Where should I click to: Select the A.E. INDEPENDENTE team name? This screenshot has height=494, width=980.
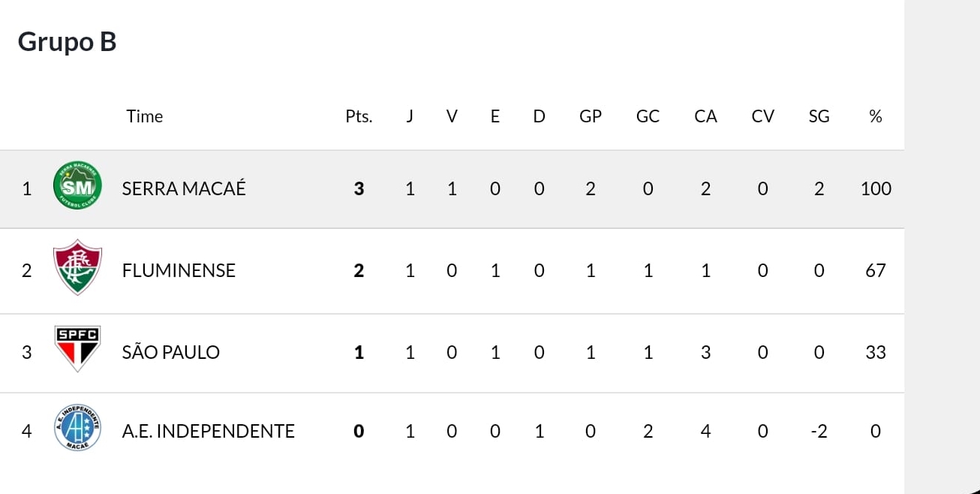coord(209,431)
